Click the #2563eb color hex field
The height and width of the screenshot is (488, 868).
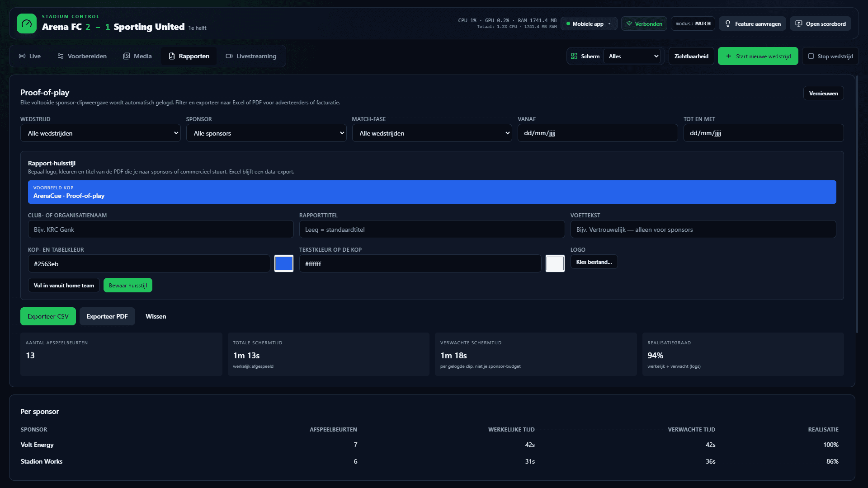pyautogui.click(x=149, y=263)
